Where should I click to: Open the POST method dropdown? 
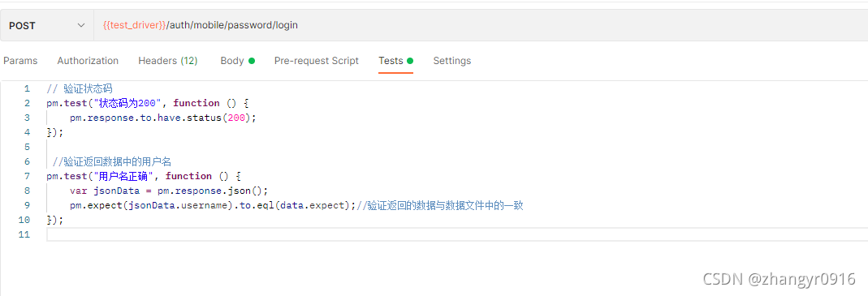pyautogui.click(x=47, y=25)
